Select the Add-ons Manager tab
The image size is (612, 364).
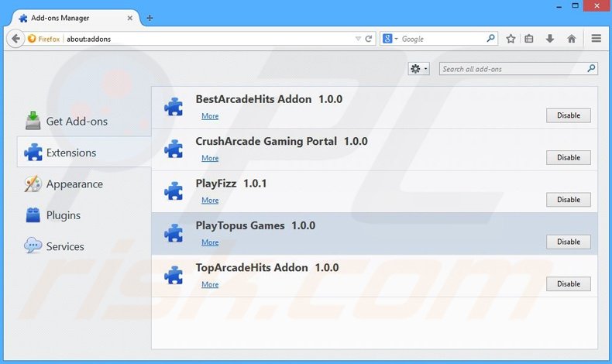coord(76,18)
